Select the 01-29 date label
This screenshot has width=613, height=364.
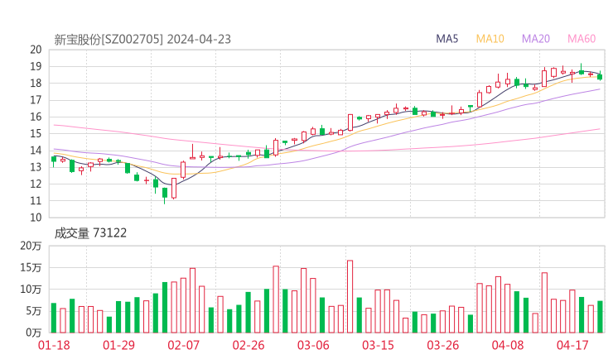pos(118,345)
